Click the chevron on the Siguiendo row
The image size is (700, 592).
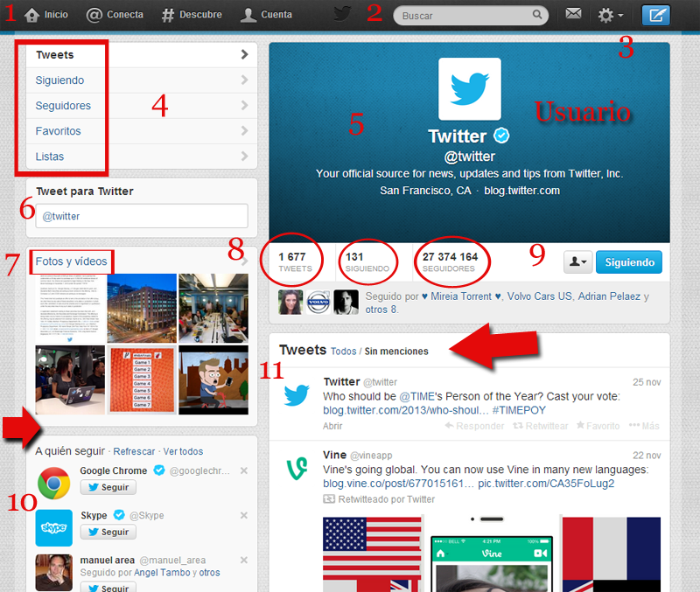click(244, 80)
